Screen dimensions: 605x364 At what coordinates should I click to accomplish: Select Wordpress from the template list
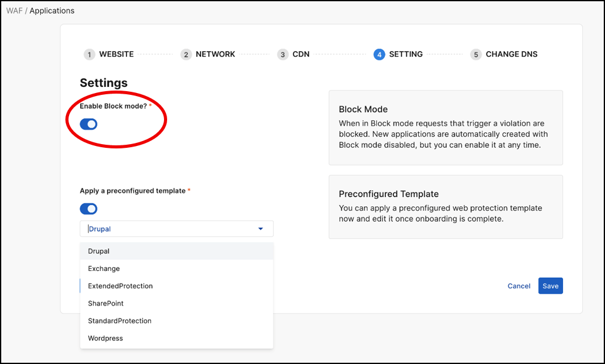(105, 338)
